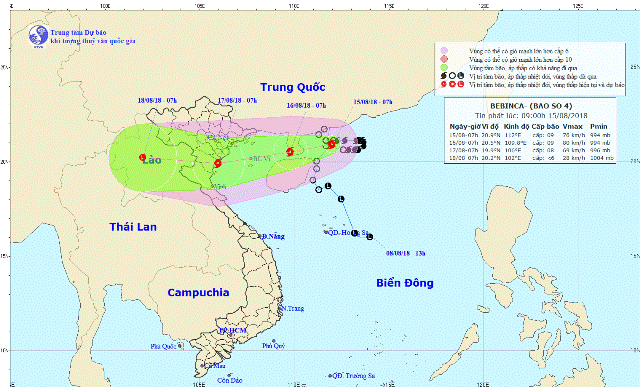Click red forecast-position symbols in legend
The height and width of the screenshot is (387, 640).
pyautogui.click(x=452, y=85)
